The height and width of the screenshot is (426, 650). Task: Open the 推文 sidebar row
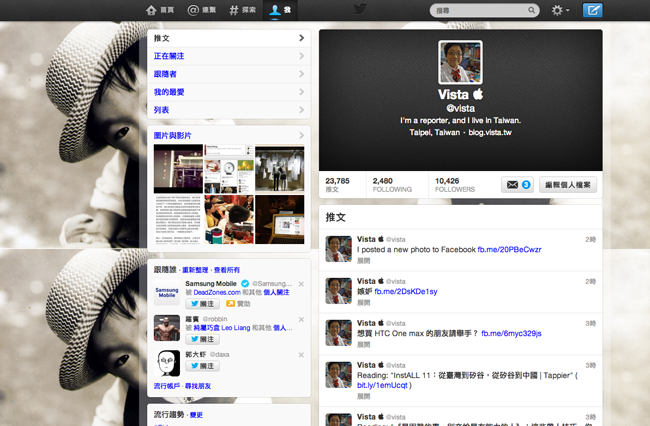(x=229, y=38)
